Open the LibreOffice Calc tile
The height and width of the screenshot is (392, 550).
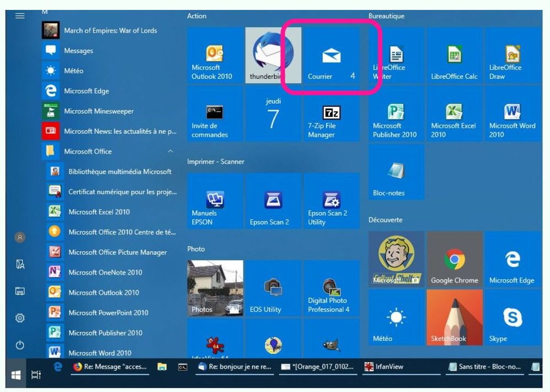pyautogui.click(x=455, y=56)
